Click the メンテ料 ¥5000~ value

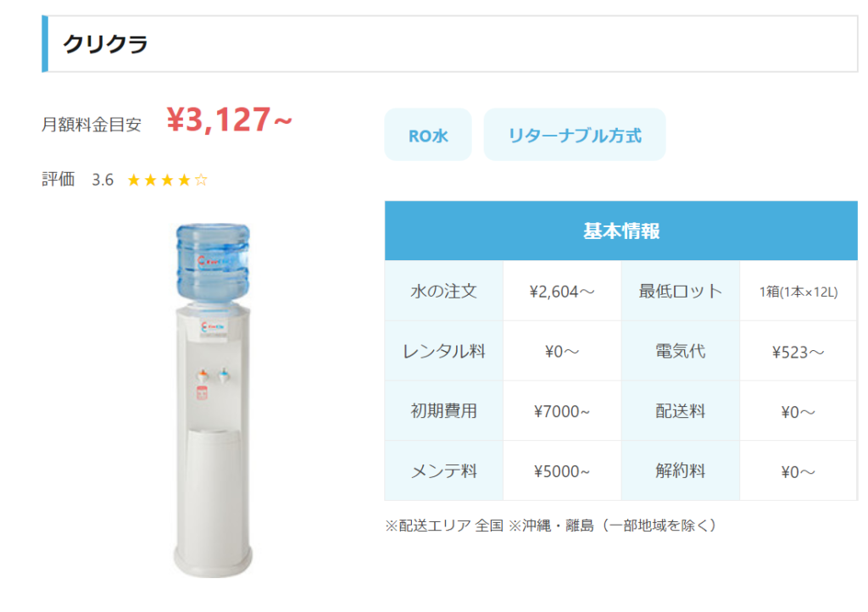tap(562, 471)
